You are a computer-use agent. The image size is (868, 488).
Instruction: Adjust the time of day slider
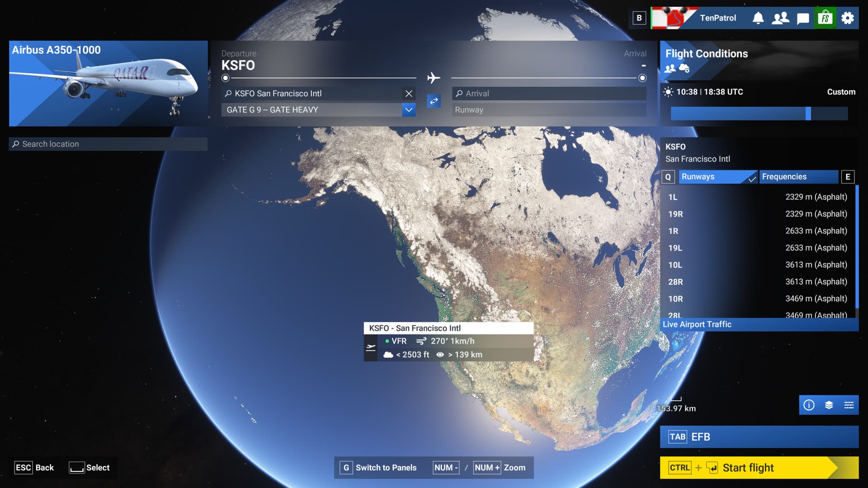point(759,113)
